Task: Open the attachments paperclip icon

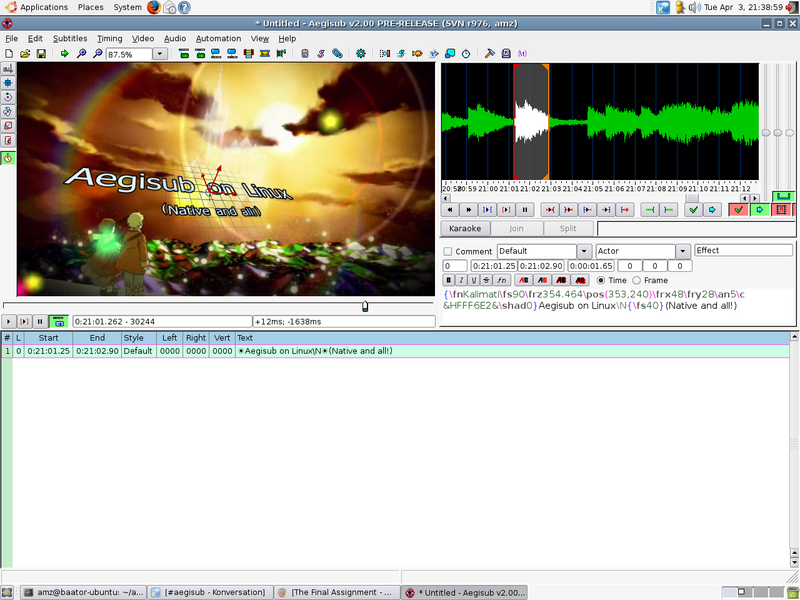Action: click(x=337, y=54)
